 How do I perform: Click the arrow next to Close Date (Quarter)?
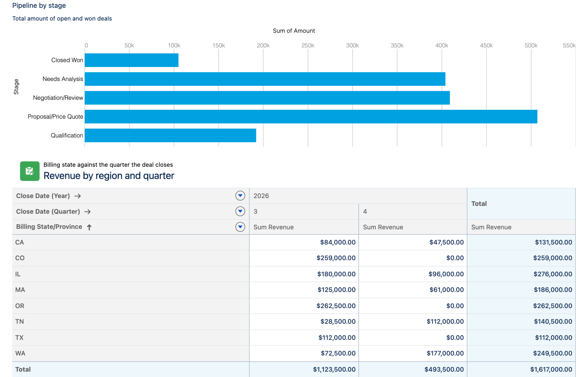pyautogui.click(x=87, y=211)
